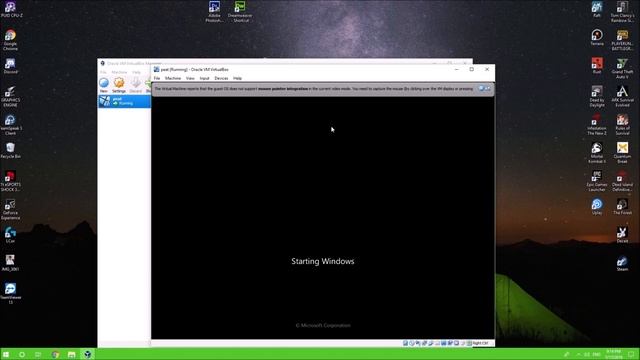Open Google Chrome desktop shortcut
Image resolution: width=640 pixels, height=360 pixels.
coord(10,40)
